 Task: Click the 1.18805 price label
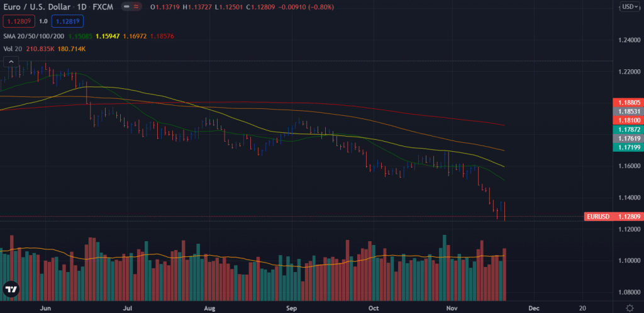tap(628, 103)
